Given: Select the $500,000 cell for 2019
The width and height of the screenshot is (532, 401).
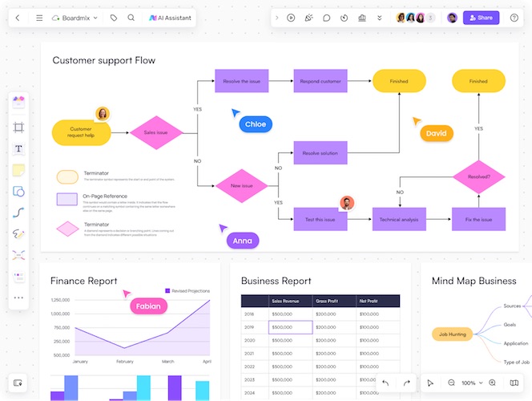Looking at the screenshot, I should tap(290, 327).
